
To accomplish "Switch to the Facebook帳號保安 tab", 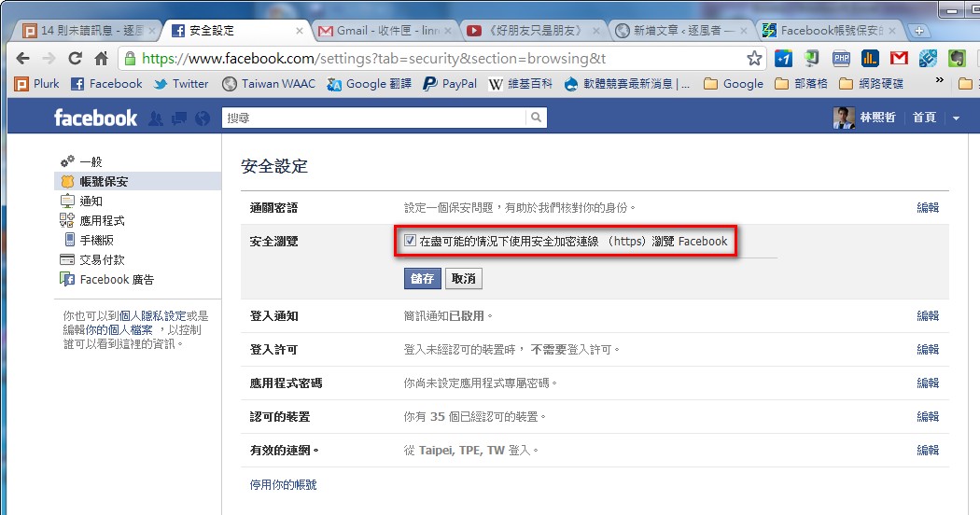I will (x=828, y=31).
